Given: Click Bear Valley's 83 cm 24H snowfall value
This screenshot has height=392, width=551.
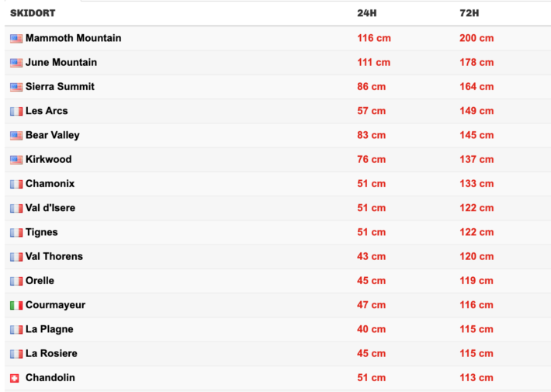Looking at the screenshot, I should pos(371,135).
